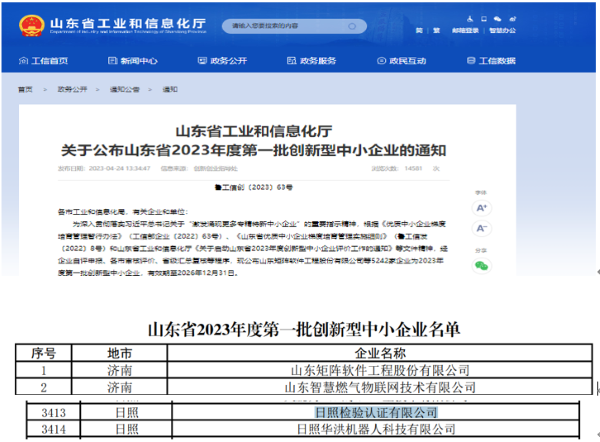Increase font size with A+ button
This screenshot has width=600, height=442.
point(481,208)
